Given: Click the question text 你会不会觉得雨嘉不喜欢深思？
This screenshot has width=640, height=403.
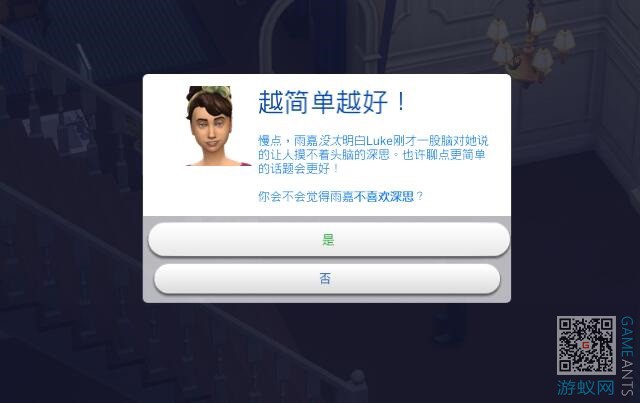Looking at the screenshot, I should coord(340,196).
